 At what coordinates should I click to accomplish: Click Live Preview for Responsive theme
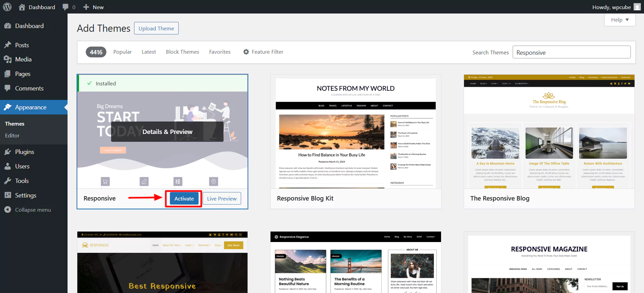[x=222, y=198]
